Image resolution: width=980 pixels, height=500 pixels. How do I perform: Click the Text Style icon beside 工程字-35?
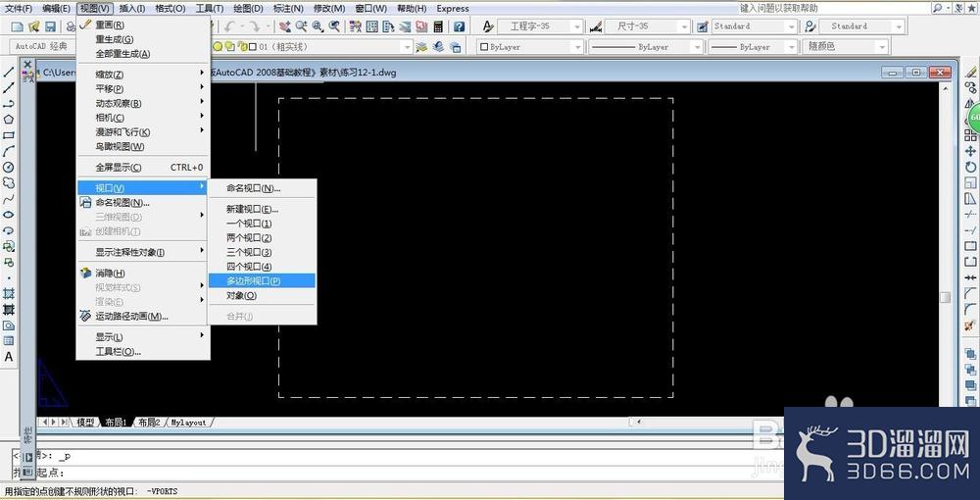click(x=488, y=26)
